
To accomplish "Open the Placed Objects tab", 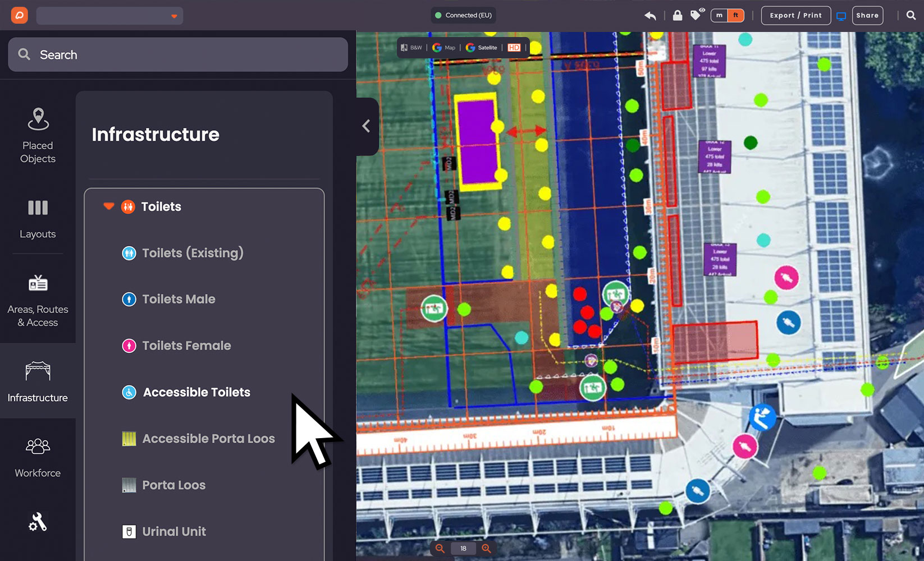I will click(38, 136).
